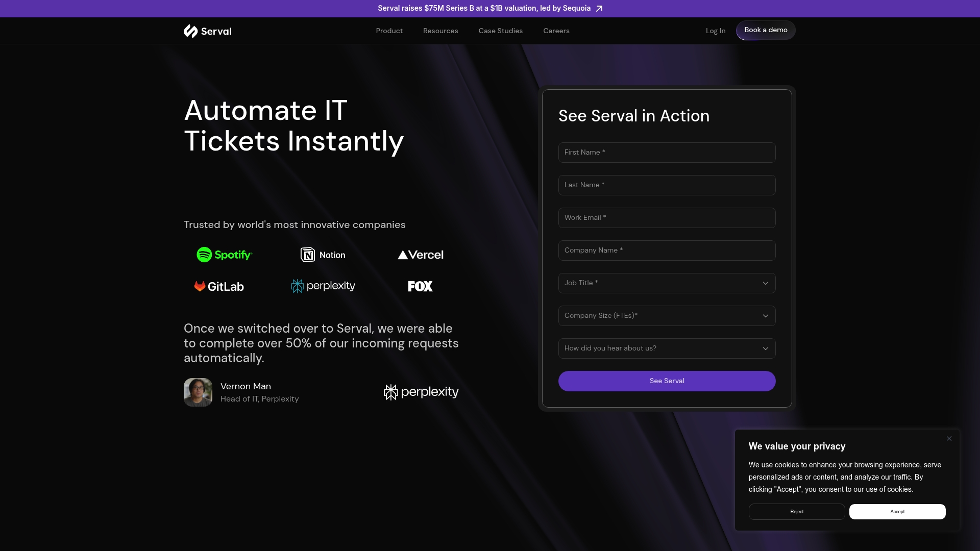Focus the First Name field
This screenshot has height=551, width=980.
(667, 153)
